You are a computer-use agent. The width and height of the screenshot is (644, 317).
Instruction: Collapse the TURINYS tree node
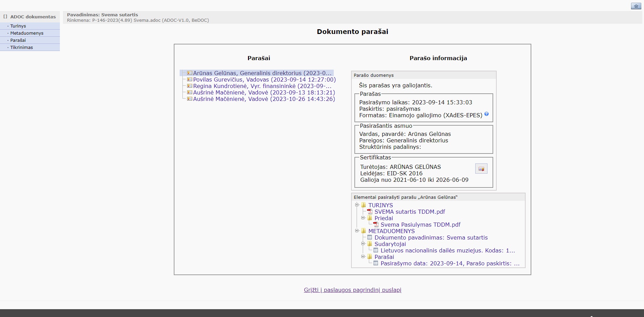(x=357, y=205)
